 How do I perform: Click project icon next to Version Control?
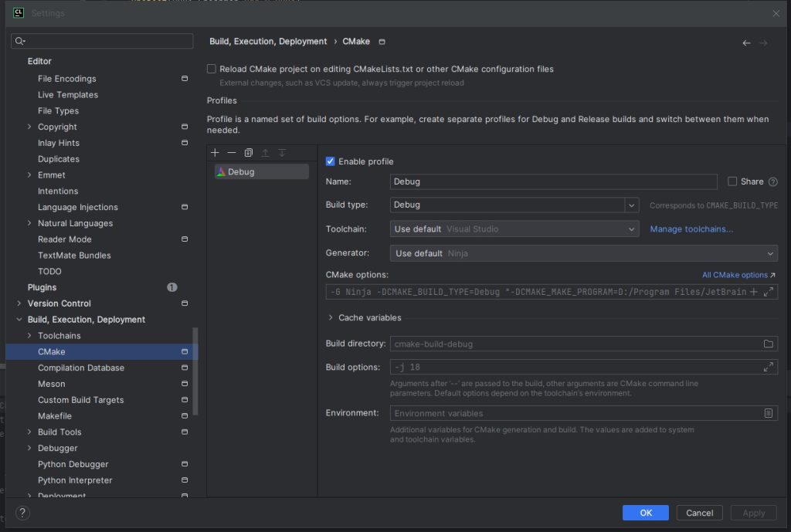[185, 303]
